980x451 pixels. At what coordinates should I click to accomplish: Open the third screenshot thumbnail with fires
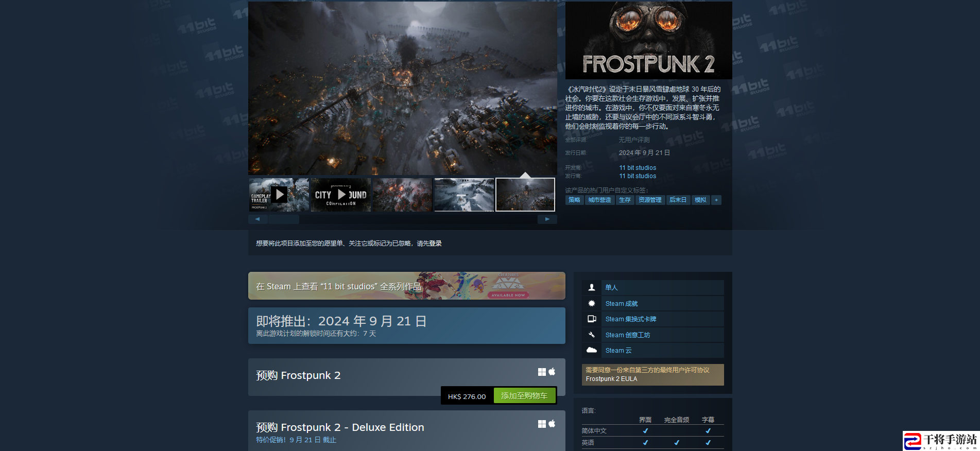(x=402, y=195)
